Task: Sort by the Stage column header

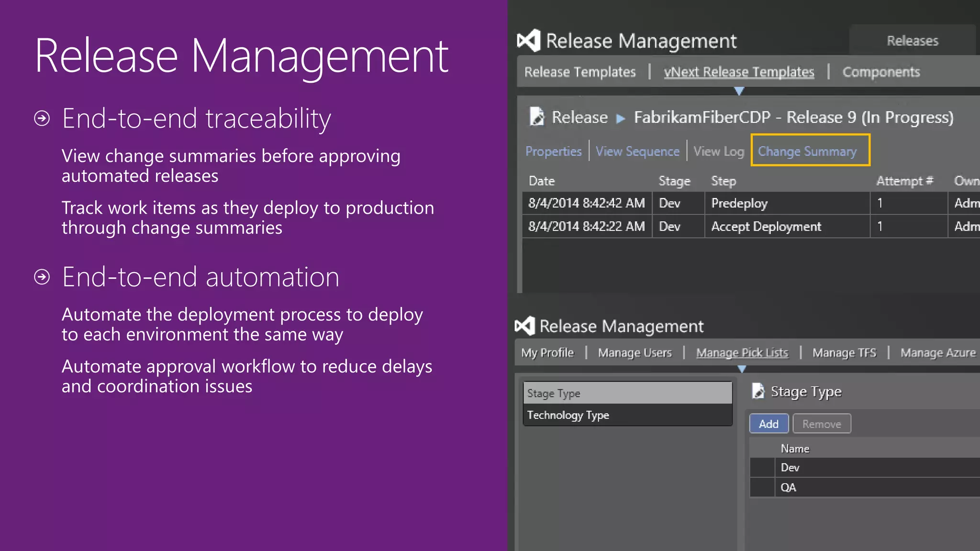Action: tap(674, 181)
